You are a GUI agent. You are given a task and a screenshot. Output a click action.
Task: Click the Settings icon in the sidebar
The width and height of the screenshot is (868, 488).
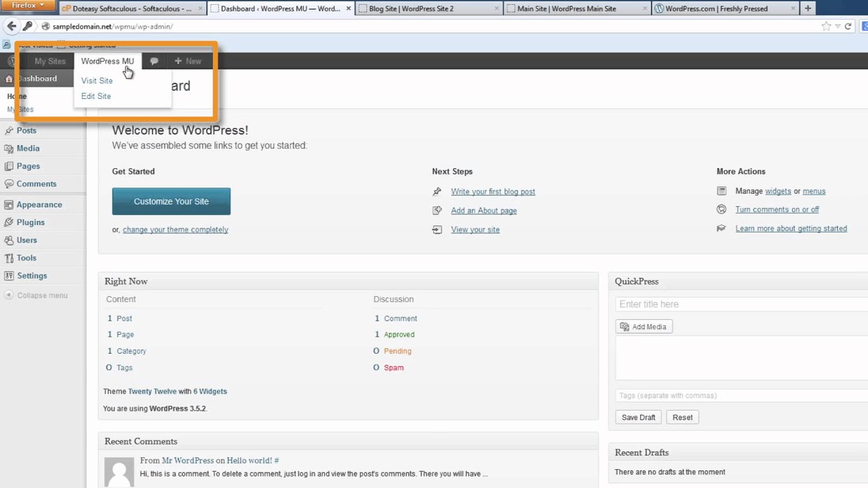pos(9,276)
